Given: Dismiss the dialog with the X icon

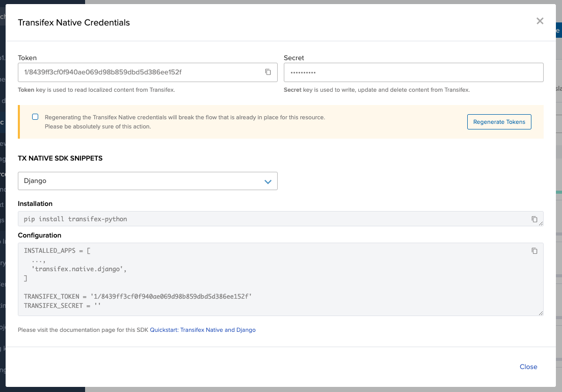Looking at the screenshot, I should (540, 21).
